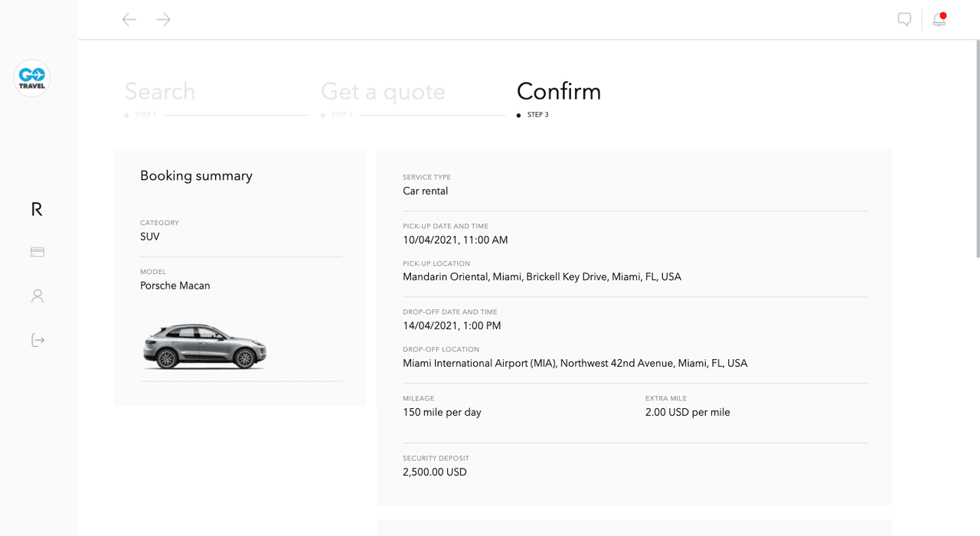This screenshot has width=980, height=536.
Task: Click the security deposit amount
Action: (435, 472)
